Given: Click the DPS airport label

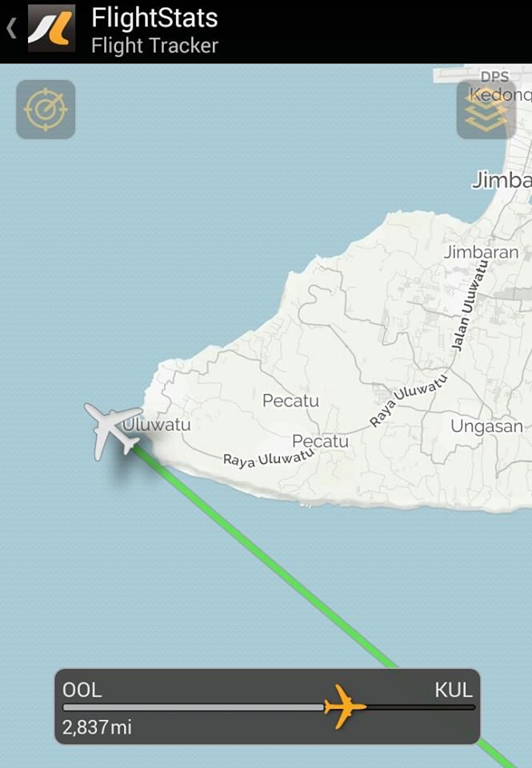Looking at the screenshot, I should (x=494, y=77).
